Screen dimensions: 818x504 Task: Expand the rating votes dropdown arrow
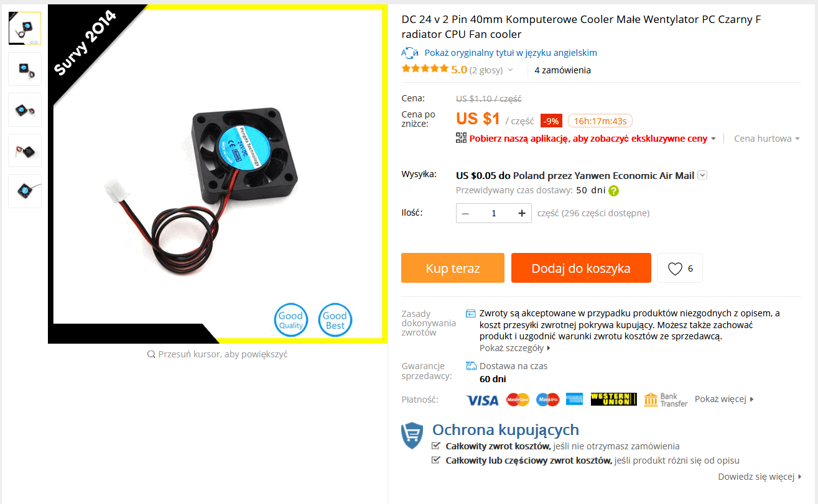click(510, 70)
